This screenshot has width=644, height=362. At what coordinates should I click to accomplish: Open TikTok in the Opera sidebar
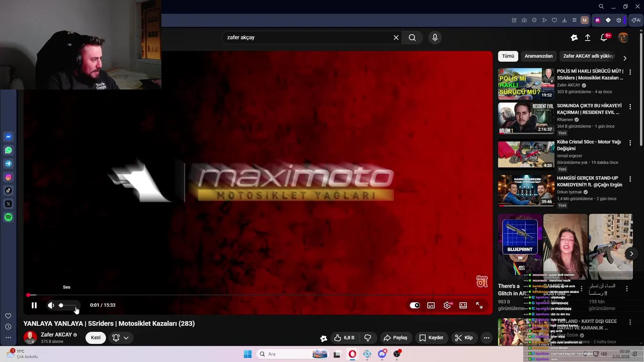9,191
